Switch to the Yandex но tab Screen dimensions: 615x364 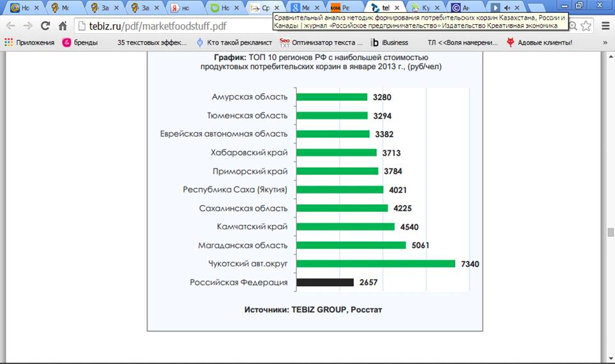[x=185, y=8]
